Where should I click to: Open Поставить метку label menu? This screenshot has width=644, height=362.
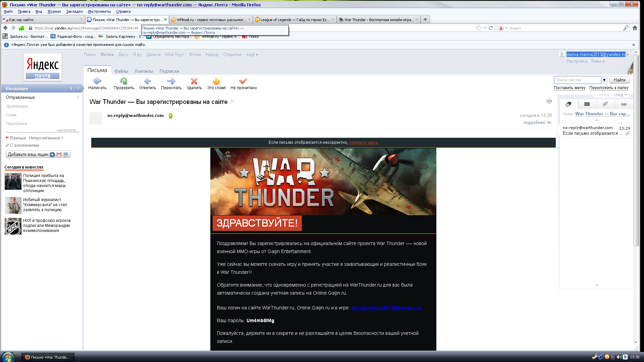pyautogui.click(x=570, y=88)
